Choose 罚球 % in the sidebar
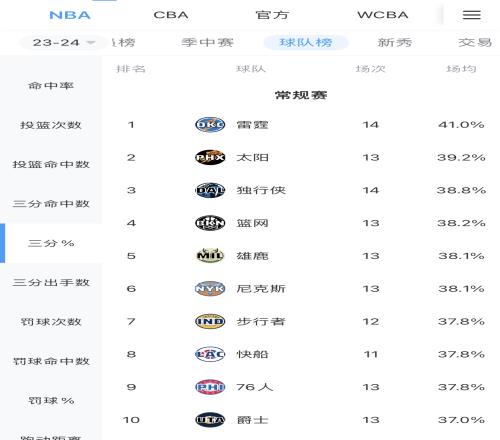500x440 pixels. coord(51,400)
